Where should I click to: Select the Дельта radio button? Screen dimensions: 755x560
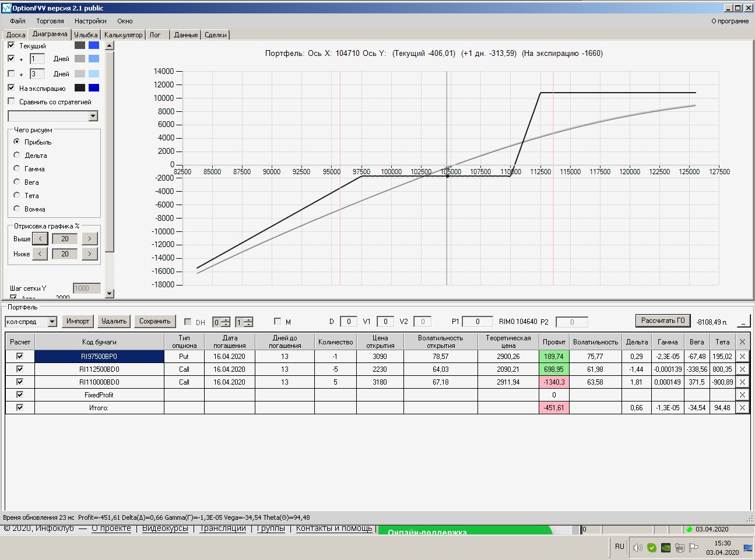click(17, 155)
